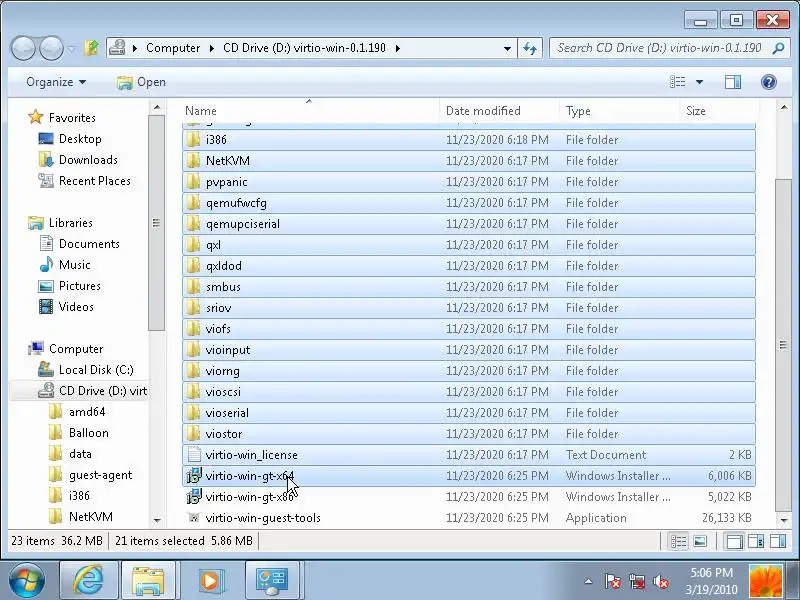800x600 pixels.
Task: Sort by the Date modified column header
Action: (x=498, y=111)
